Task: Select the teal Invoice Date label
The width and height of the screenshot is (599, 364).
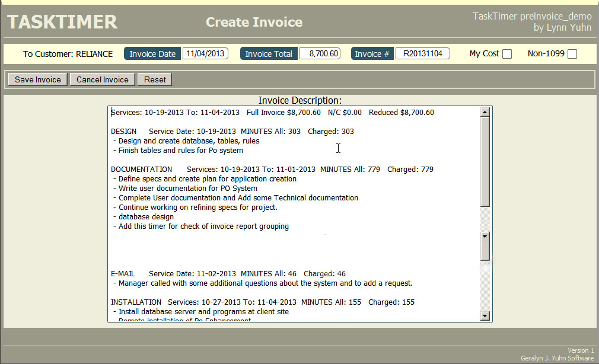Action: coord(152,53)
